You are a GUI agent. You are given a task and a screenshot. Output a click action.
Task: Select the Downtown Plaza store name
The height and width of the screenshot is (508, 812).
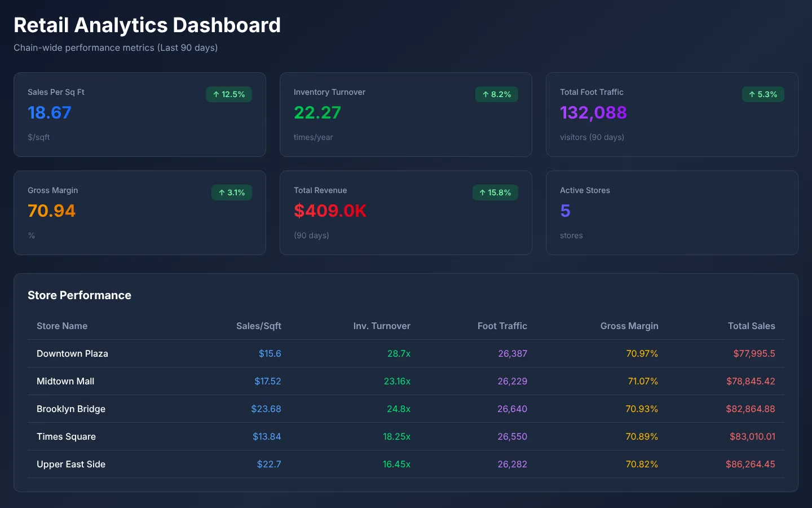[72, 353]
